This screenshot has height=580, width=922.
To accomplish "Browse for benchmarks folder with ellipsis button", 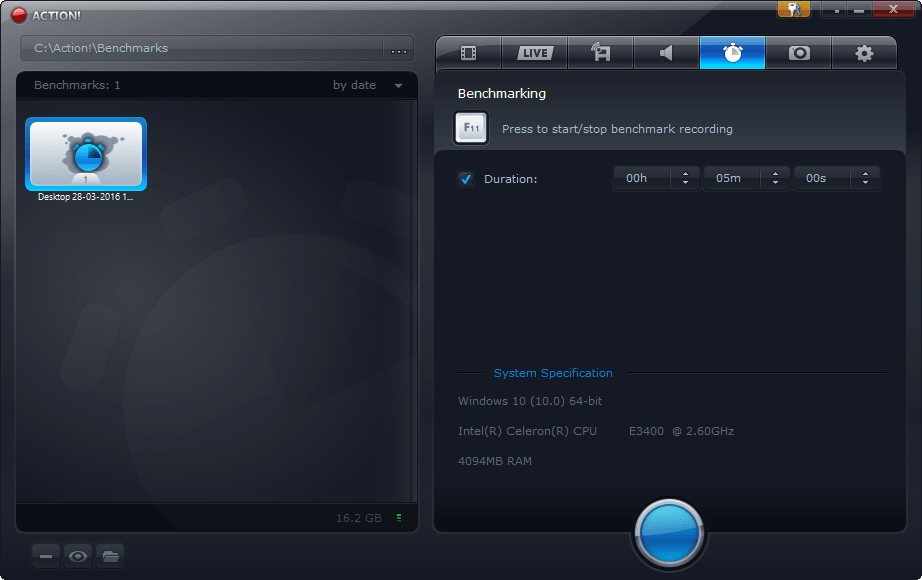I will tap(399, 49).
